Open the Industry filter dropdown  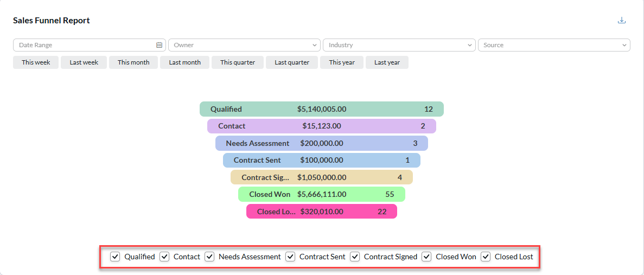pyautogui.click(x=399, y=45)
